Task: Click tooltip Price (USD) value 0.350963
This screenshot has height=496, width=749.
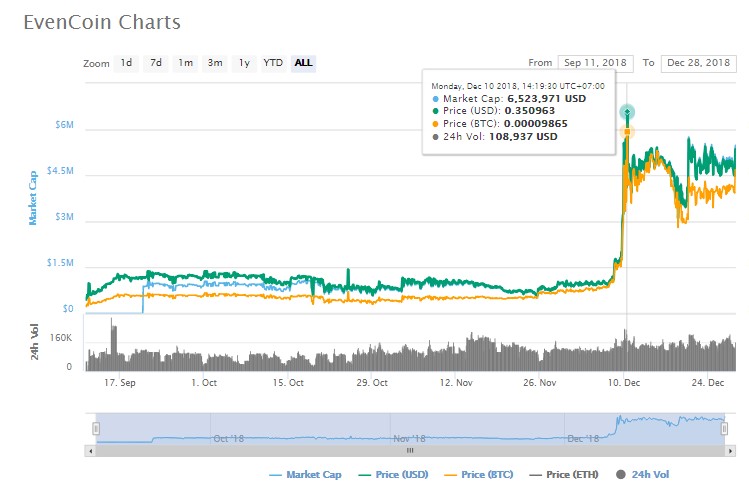Action: click(530, 111)
